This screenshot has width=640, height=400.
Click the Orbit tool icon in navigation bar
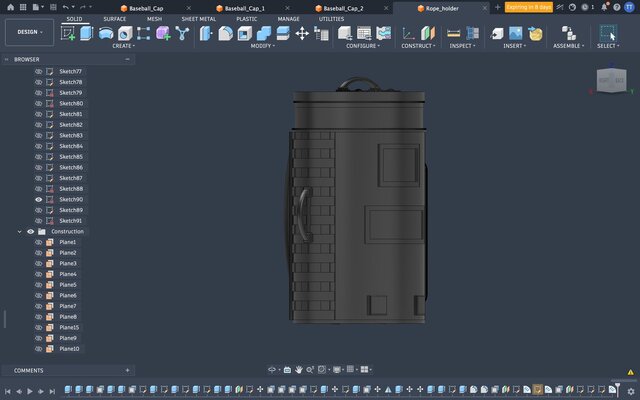(272, 369)
